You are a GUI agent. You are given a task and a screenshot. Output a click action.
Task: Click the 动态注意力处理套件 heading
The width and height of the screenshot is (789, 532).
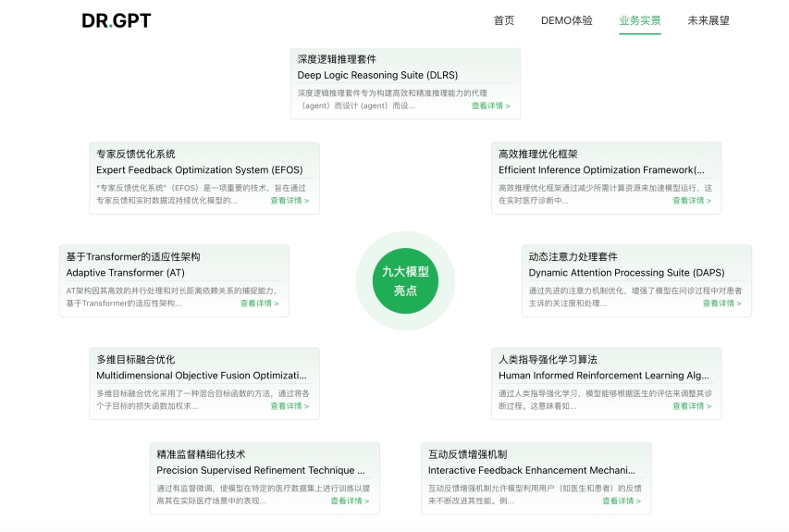[573, 256]
